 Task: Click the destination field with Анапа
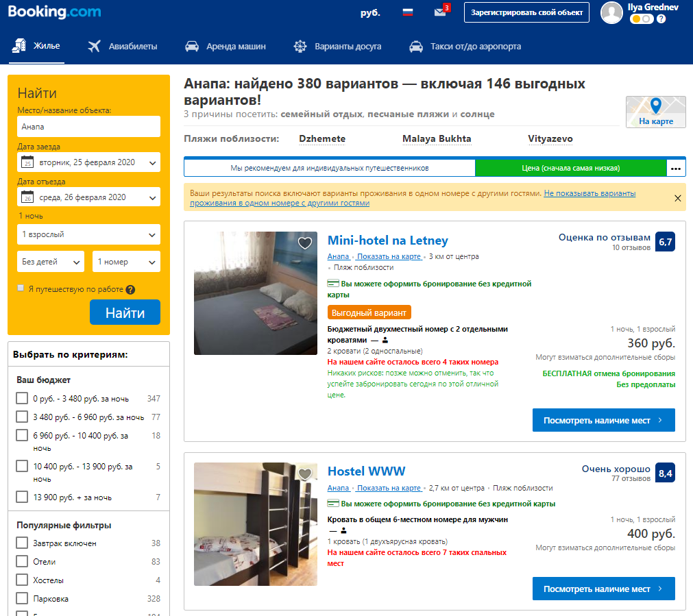click(x=89, y=126)
